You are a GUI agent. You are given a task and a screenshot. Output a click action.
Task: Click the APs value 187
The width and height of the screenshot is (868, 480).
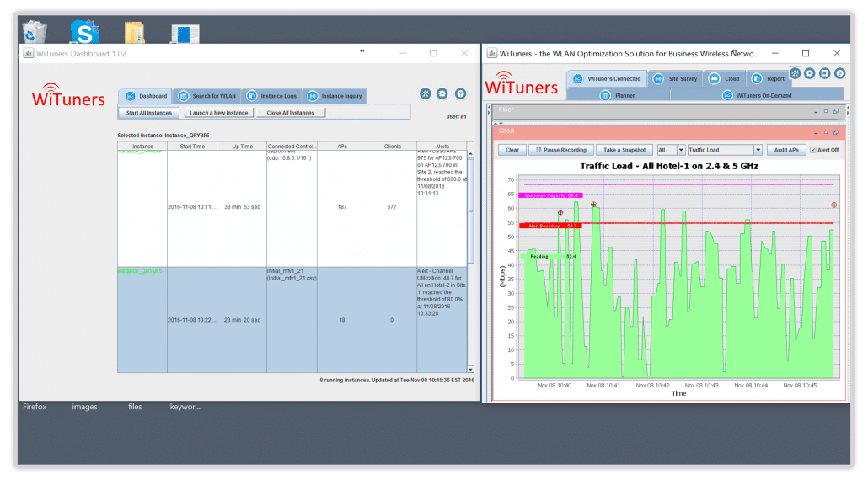341,207
